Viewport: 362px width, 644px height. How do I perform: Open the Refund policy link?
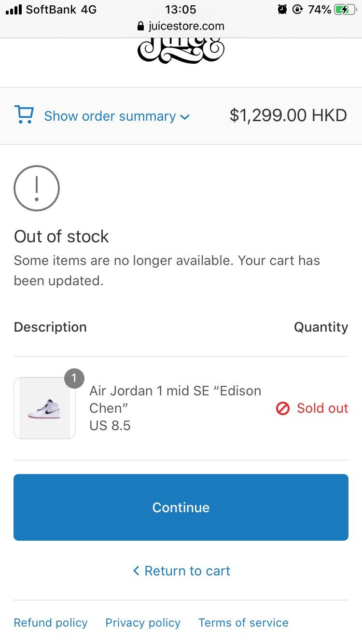(x=51, y=623)
